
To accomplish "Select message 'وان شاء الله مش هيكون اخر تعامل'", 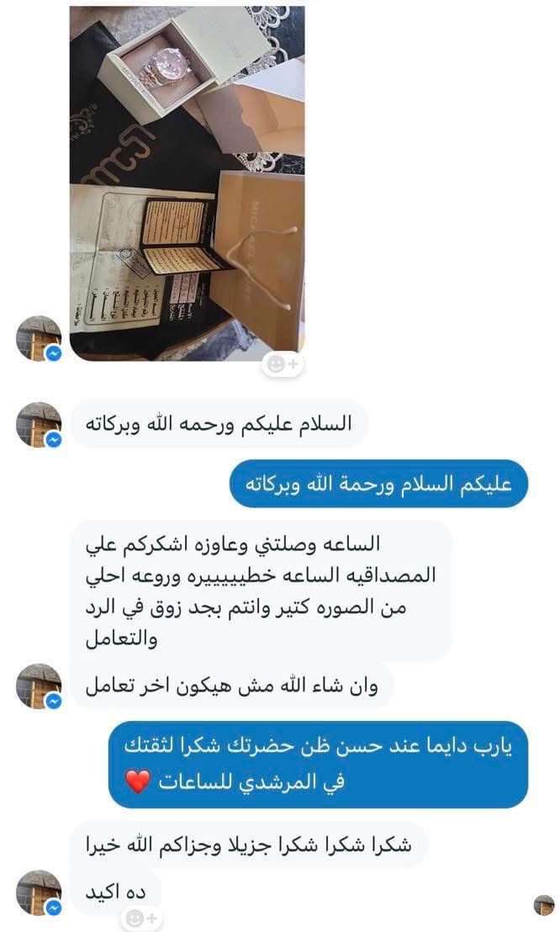I will (231, 686).
